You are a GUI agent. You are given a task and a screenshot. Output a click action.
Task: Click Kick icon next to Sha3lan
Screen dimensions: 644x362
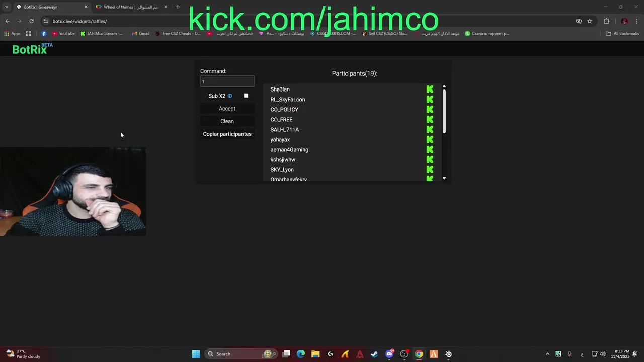coord(430,89)
